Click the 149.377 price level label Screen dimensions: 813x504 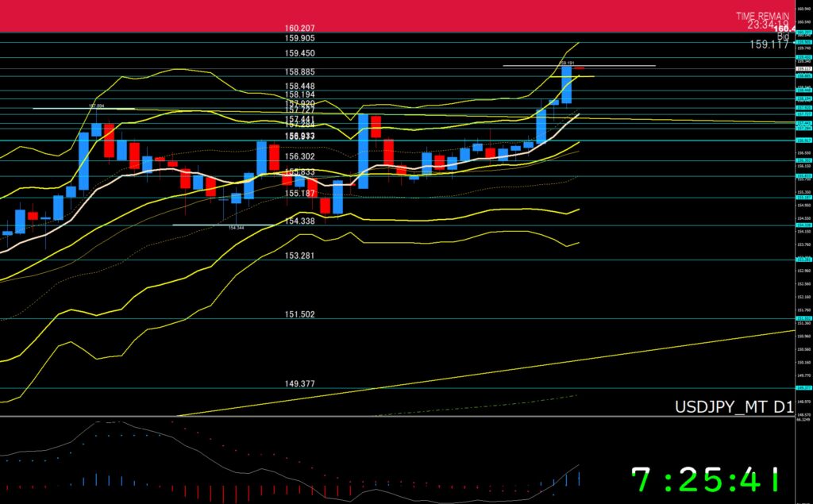tap(300, 383)
